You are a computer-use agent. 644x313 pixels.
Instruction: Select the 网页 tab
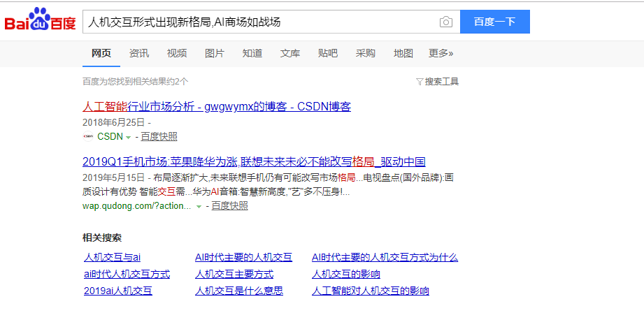(101, 53)
